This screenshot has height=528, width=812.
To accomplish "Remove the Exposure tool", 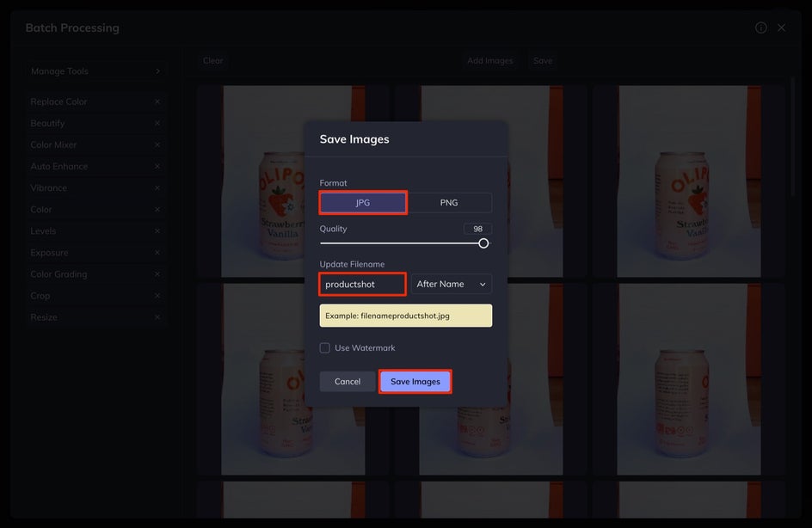I will (x=157, y=253).
